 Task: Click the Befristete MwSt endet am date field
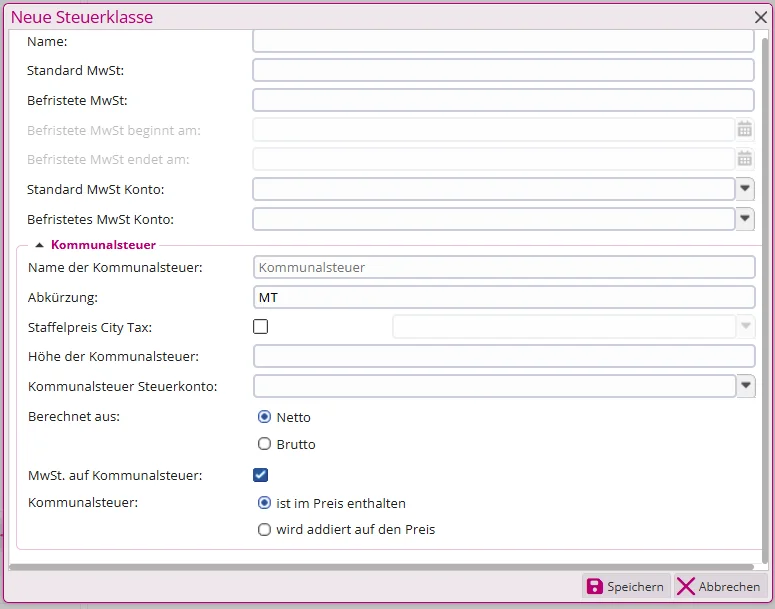click(494, 159)
